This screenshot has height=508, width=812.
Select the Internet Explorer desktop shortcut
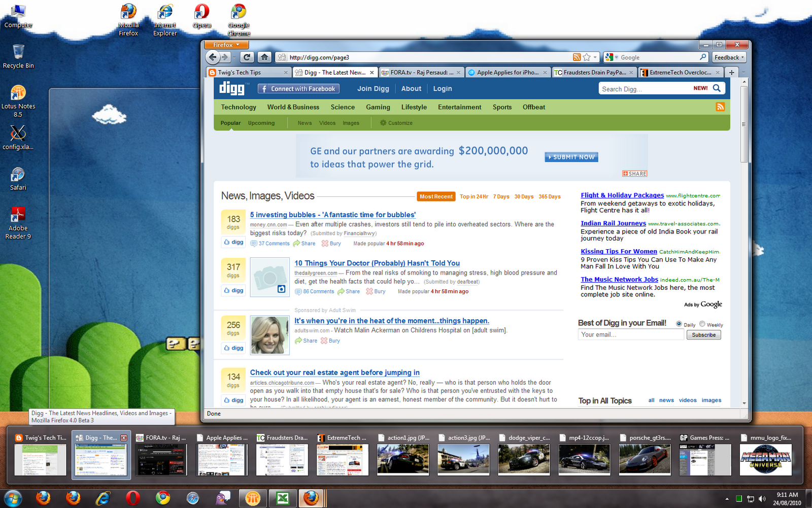pos(165,20)
